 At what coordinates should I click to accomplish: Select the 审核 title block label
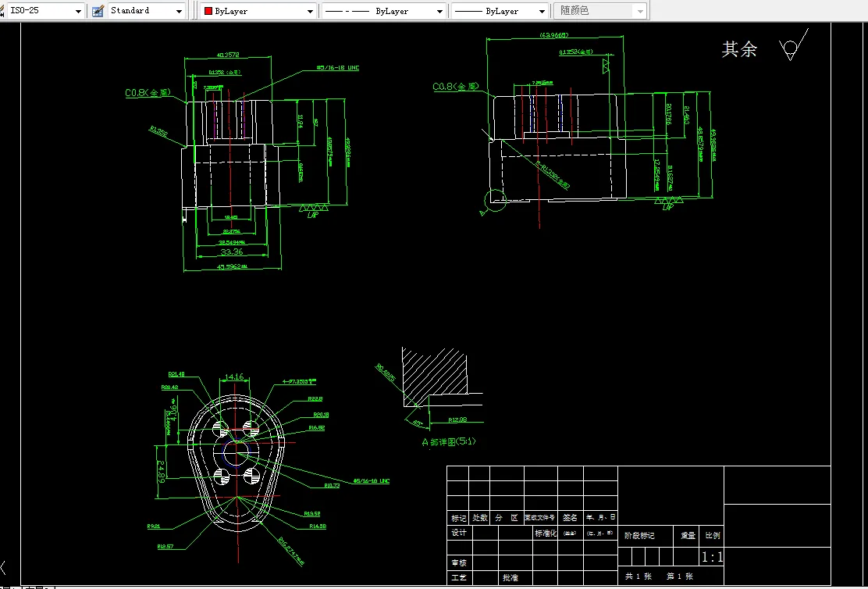pyautogui.click(x=459, y=563)
